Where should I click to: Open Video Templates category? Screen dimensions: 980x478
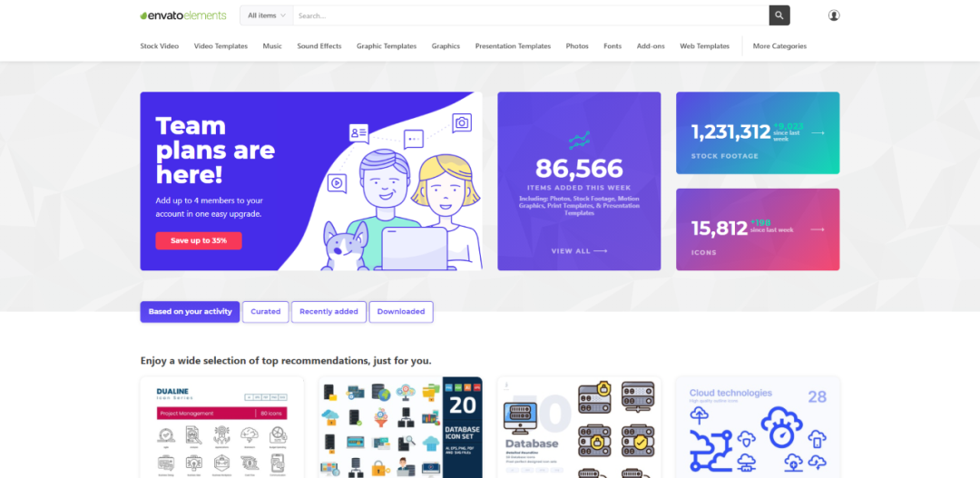coord(220,46)
